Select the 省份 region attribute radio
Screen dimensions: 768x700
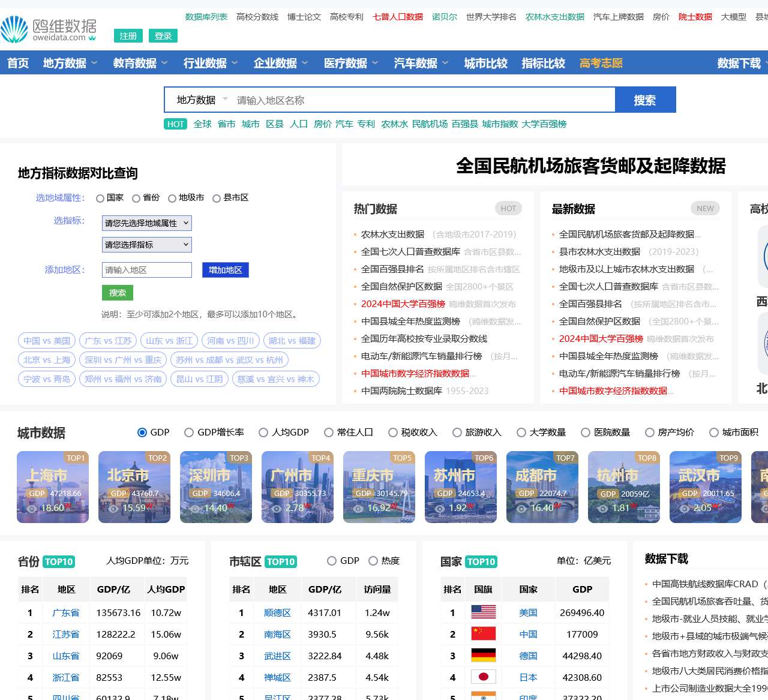coord(136,199)
